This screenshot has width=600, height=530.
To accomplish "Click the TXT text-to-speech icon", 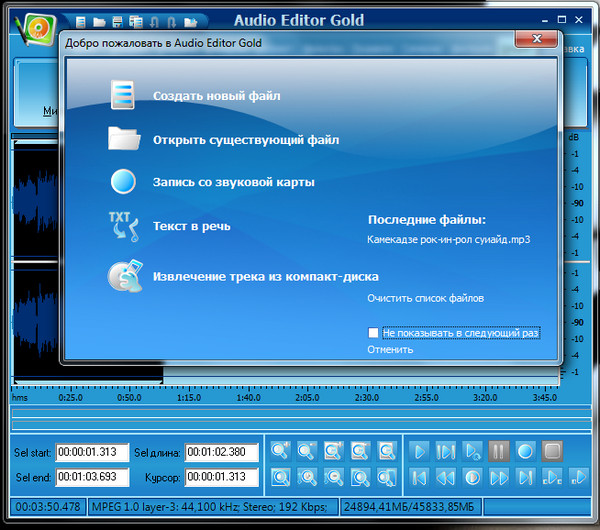I will point(123,226).
